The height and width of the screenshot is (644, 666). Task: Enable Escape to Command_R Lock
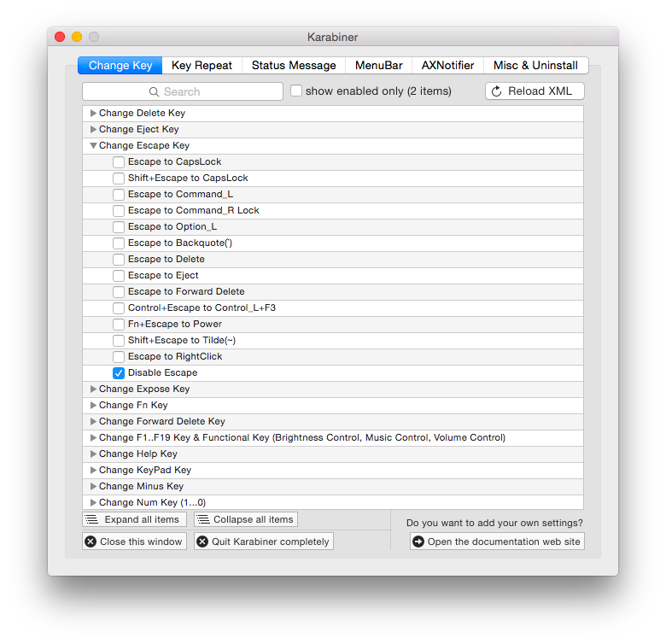point(119,211)
